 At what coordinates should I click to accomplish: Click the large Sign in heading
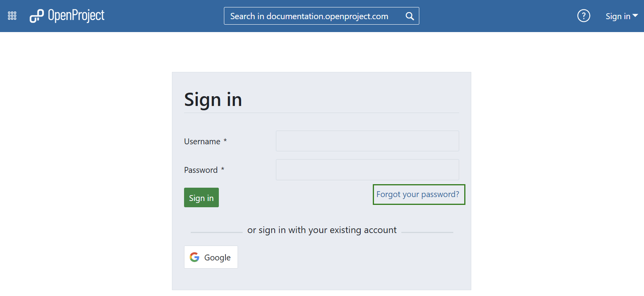[x=213, y=99]
